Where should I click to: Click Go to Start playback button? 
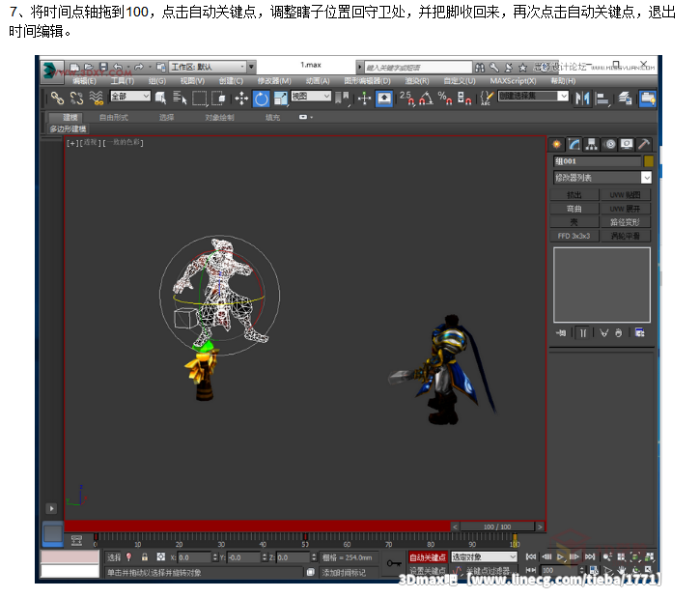pyautogui.click(x=530, y=556)
